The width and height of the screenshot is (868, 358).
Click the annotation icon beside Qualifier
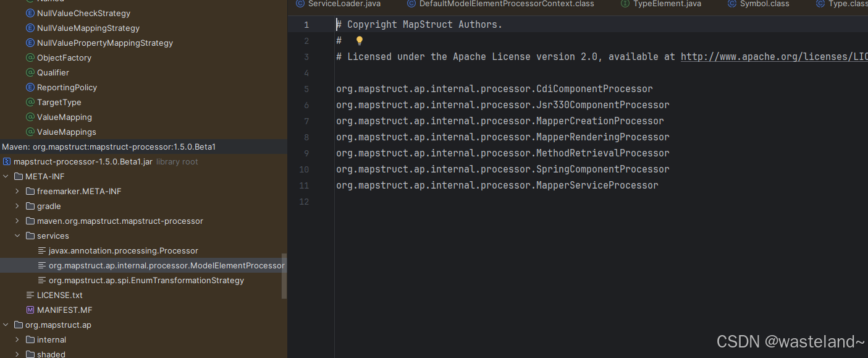30,72
